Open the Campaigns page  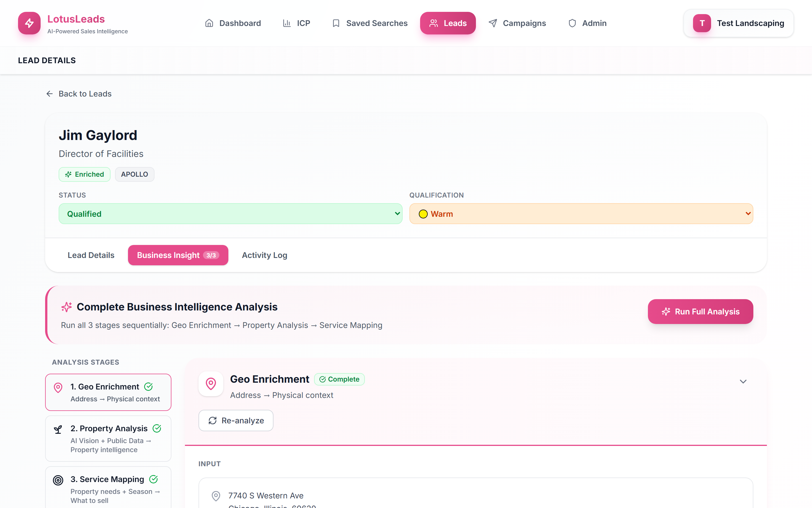(x=517, y=23)
